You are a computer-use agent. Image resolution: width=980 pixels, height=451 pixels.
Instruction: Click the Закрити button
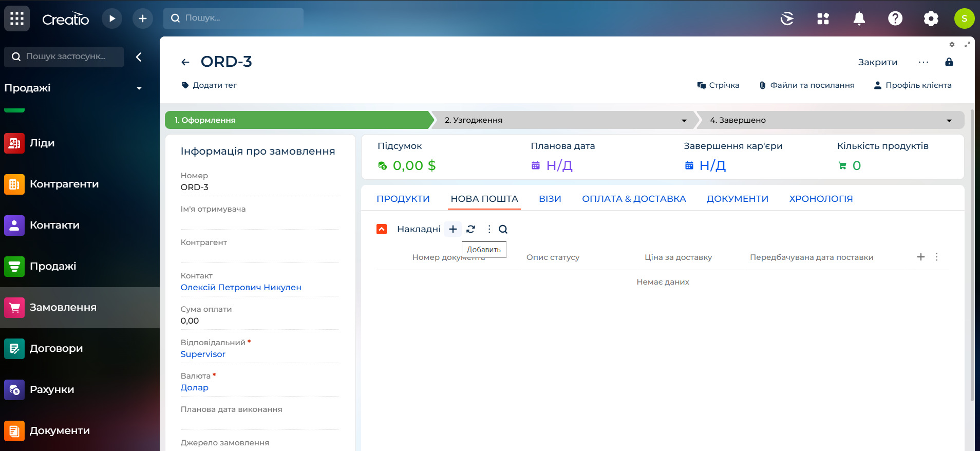click(x=877, y=62)
